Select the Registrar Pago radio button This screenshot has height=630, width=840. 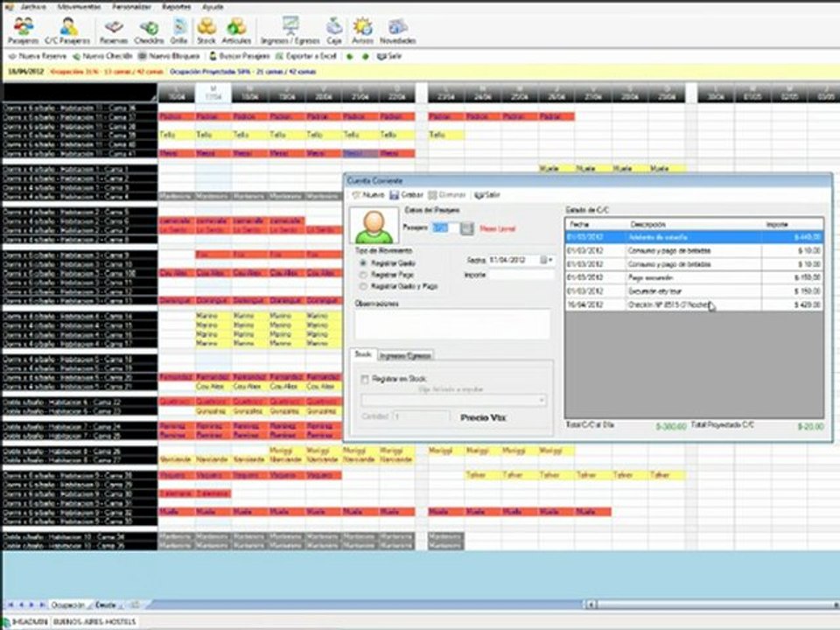pos(363,275)
